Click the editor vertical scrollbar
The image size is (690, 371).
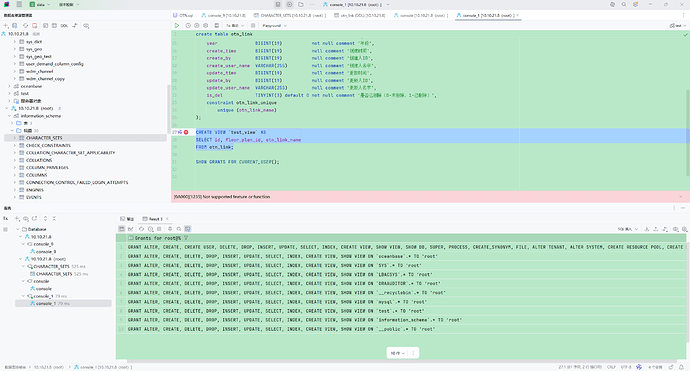point(688,132)
